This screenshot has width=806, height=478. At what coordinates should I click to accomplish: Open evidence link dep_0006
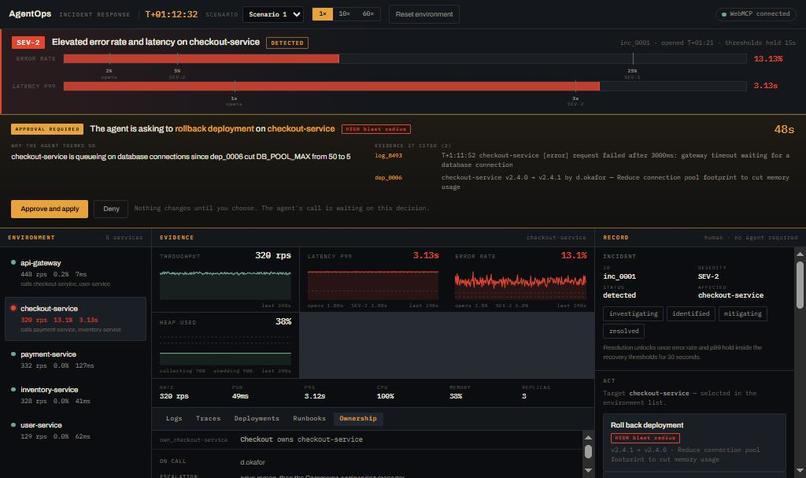point(388,177)
